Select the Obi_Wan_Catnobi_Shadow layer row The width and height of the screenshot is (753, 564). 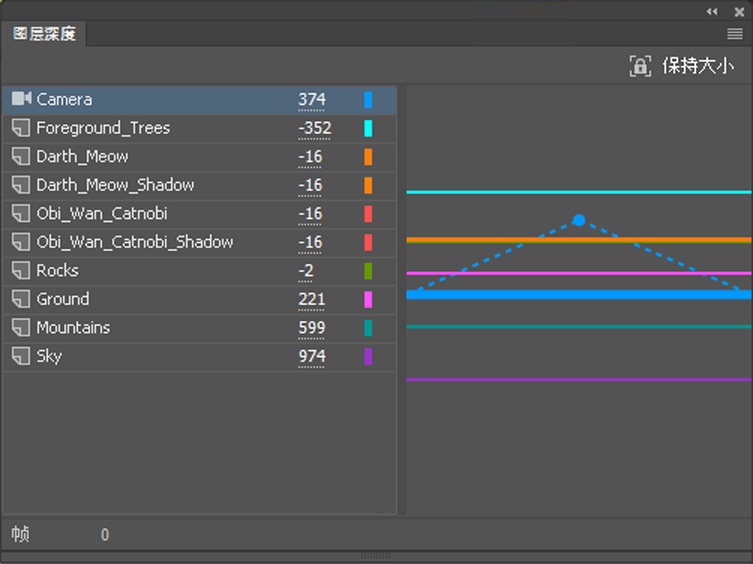[134, 242]
